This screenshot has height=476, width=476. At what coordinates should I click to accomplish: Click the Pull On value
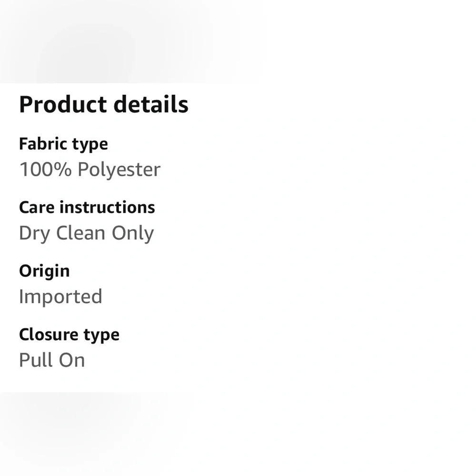pos(52,360)
